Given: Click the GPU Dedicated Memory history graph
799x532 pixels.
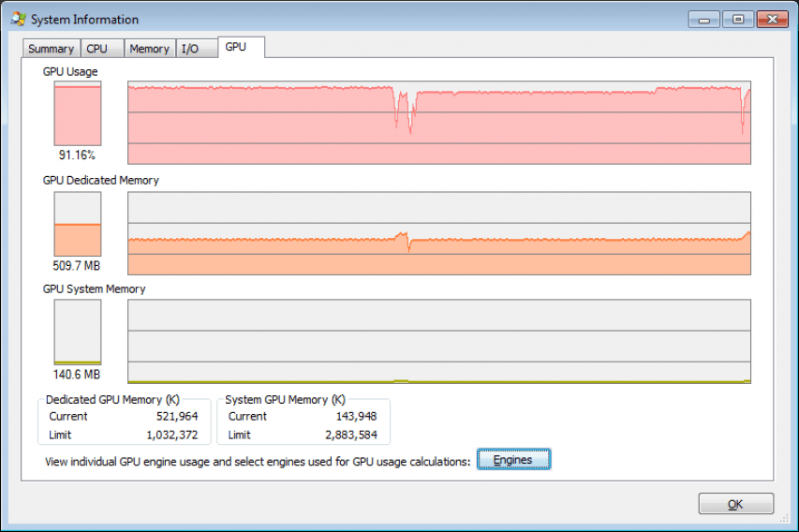Looking at the screenshot, I should 438,233.
